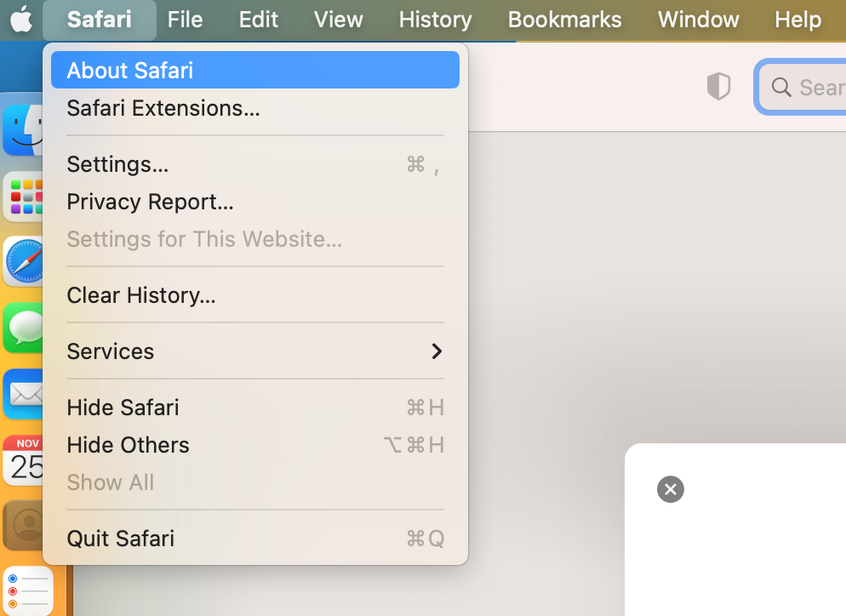
Task: Click the Privacy Report shield in the toolbar
Action: [719, 86]
